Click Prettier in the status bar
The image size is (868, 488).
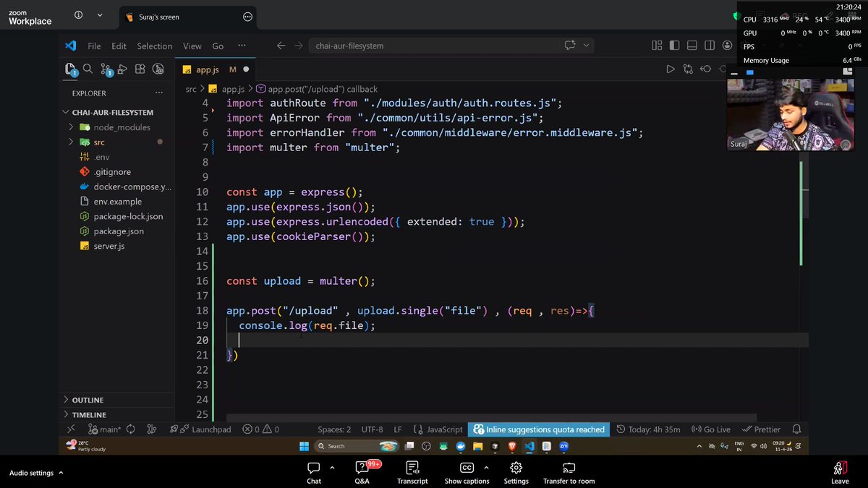761,429
